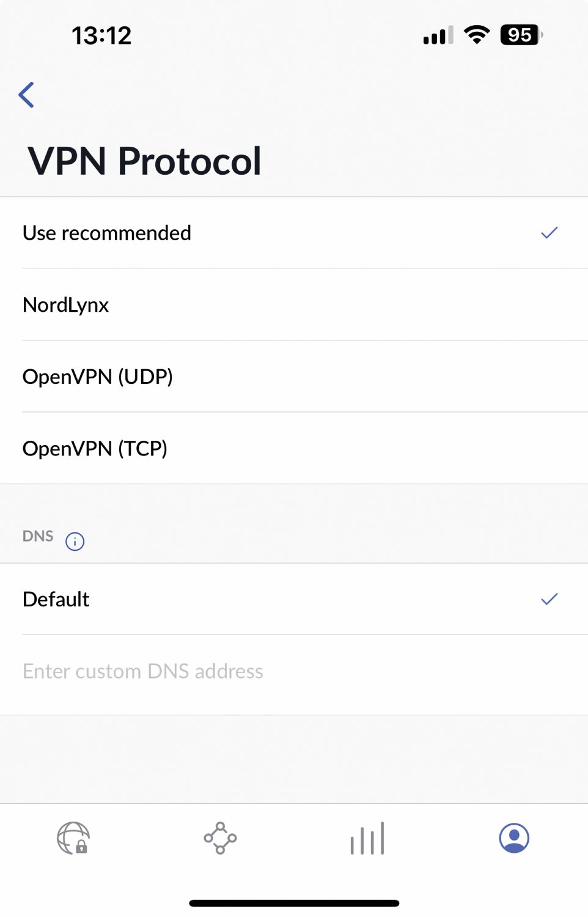
Task: Open the profile account tab icon
Action: [514, 838]
